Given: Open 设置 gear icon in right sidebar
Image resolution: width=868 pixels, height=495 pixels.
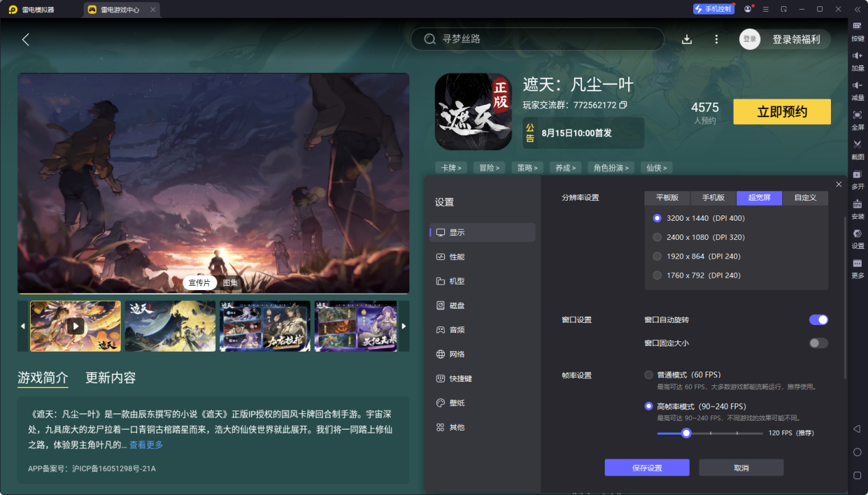Looking at the screenshot, I should [857, 238].
